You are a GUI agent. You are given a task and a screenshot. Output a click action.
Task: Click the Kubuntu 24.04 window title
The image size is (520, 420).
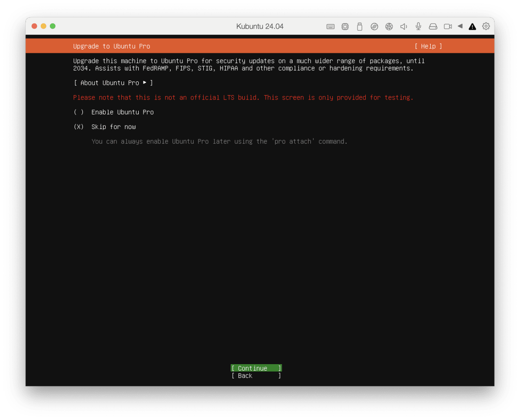(x=260, y=26)
